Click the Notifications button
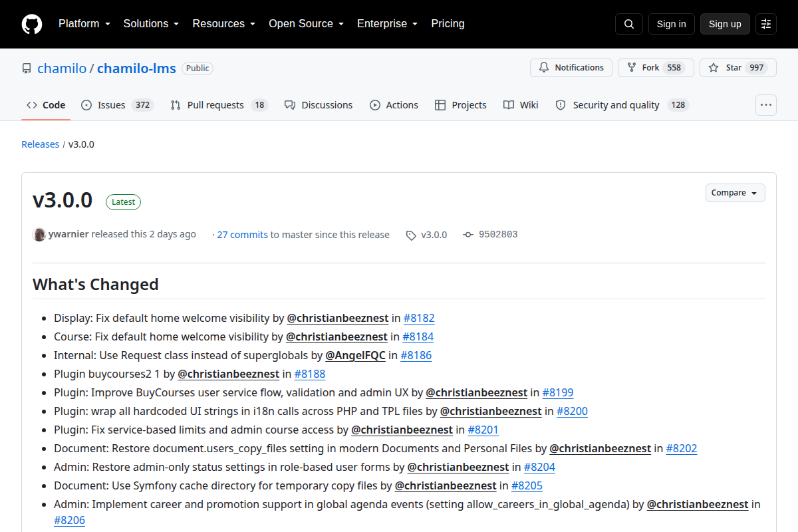Screen dimensions: 798x532 coord(571,68)
